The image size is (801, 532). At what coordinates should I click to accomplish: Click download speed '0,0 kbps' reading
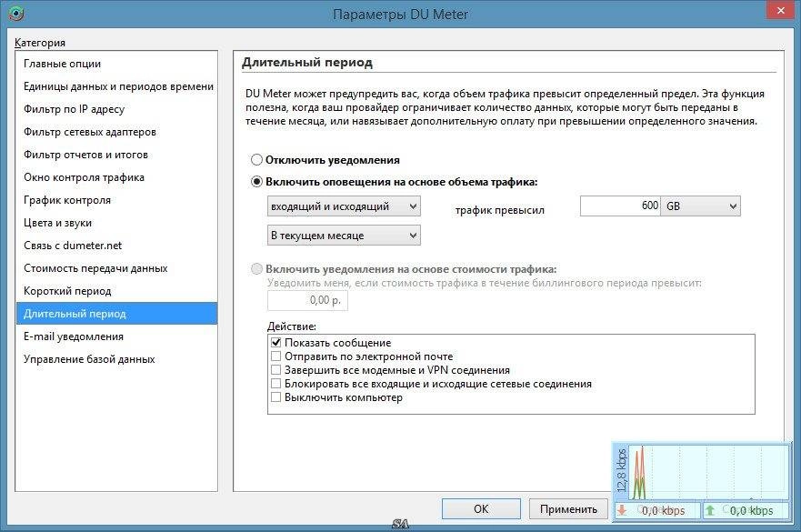tap(663, 510)
